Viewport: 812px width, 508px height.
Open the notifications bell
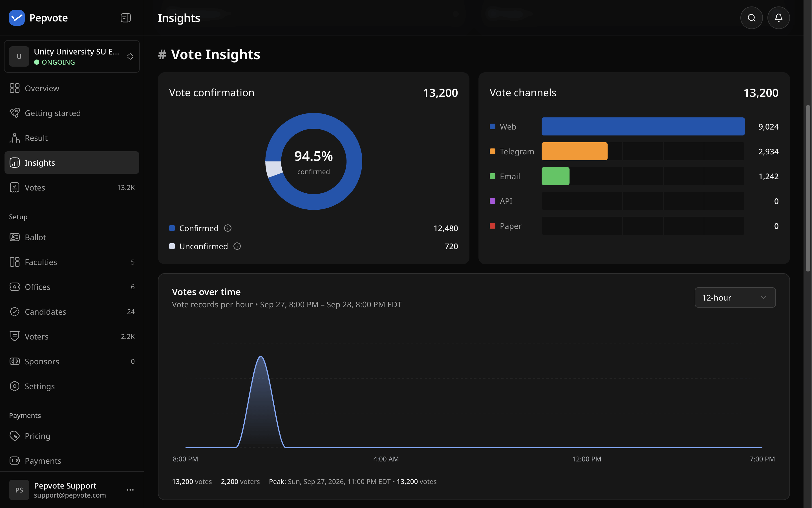(x=778, y=18)
